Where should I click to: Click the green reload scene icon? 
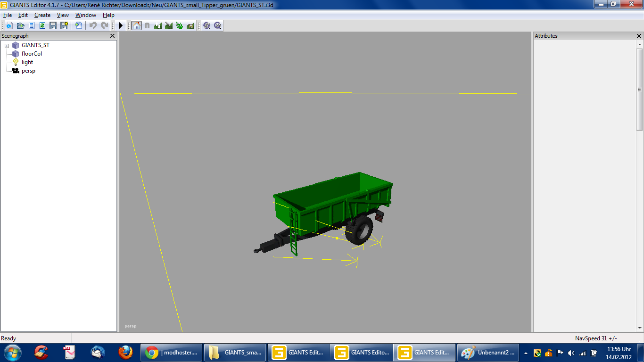[x=42, y=25]
